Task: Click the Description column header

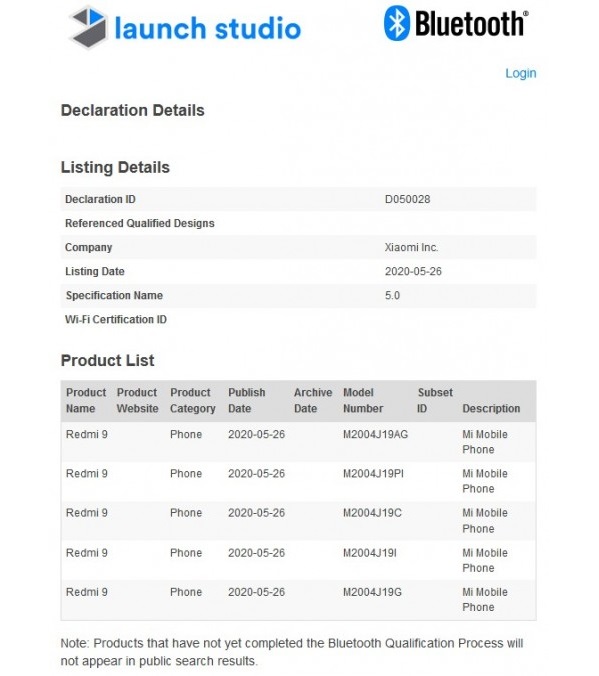Action: pyautogui.click(x=491, y=409)
